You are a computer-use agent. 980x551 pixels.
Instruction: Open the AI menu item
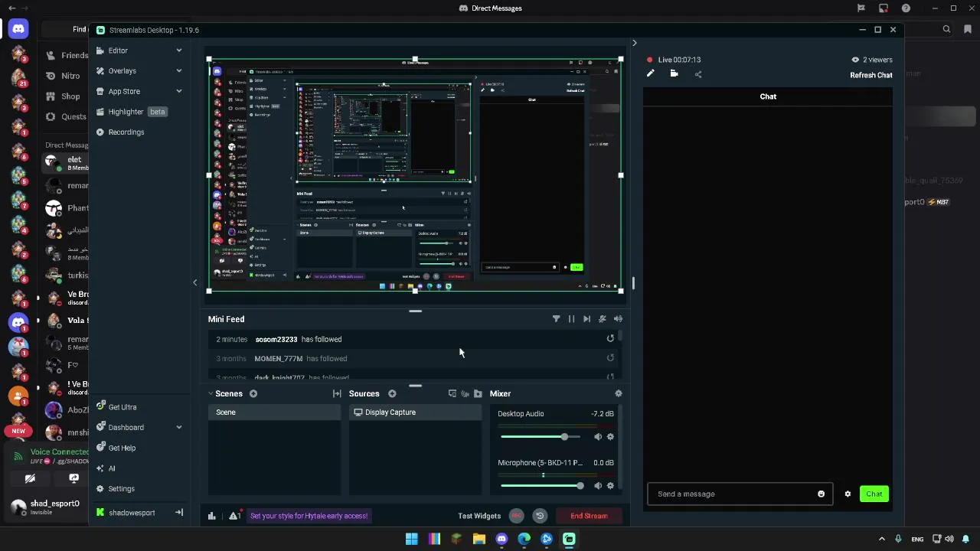[x=106, y=468]
